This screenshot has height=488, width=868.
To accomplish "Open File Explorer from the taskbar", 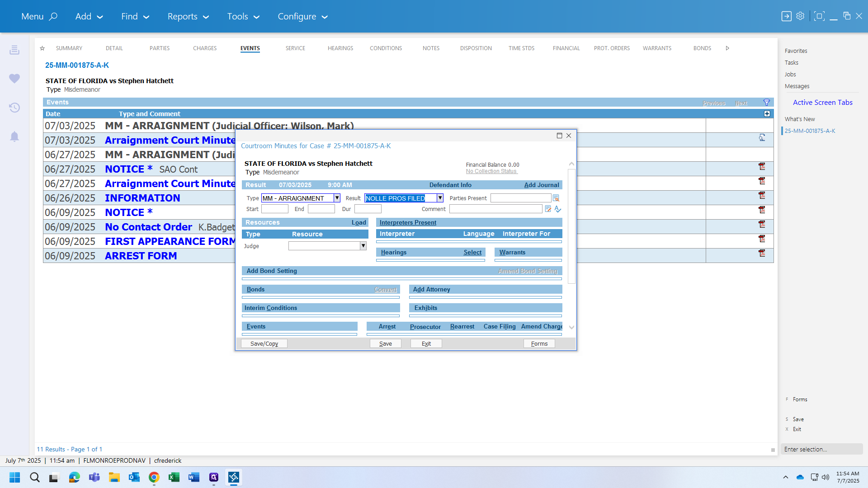I will click(x=114, y=477).
